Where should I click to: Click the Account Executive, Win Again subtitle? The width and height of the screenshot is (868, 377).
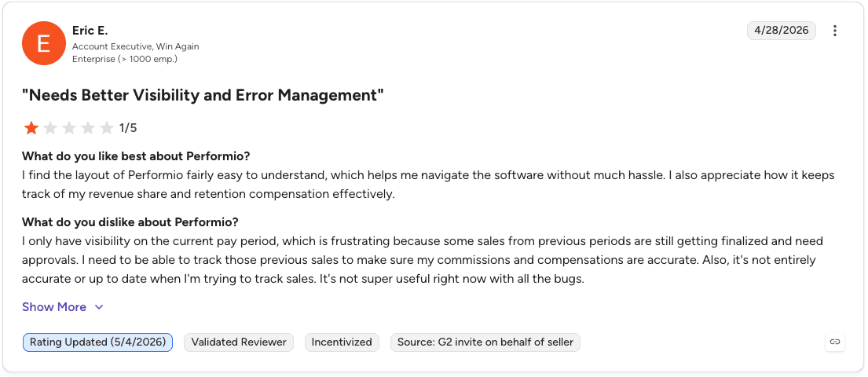click(x=136, y=46)
